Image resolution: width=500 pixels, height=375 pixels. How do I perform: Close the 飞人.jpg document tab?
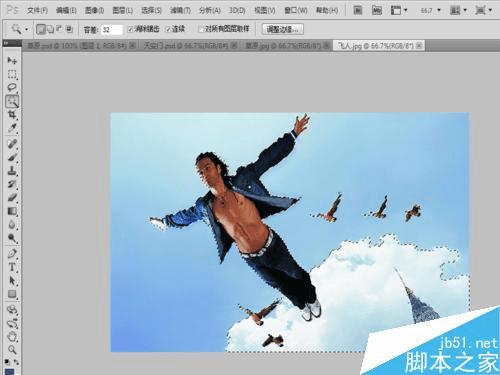pos(419,45)
